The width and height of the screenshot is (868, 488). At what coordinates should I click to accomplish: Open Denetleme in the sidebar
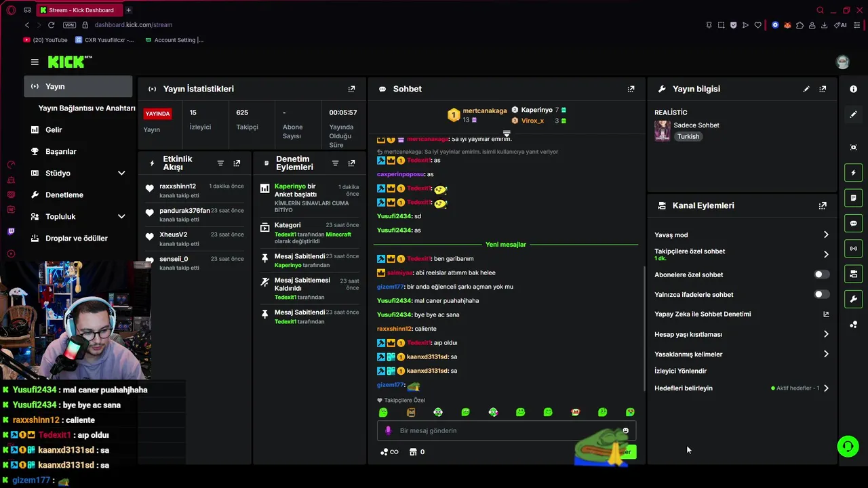78,195
